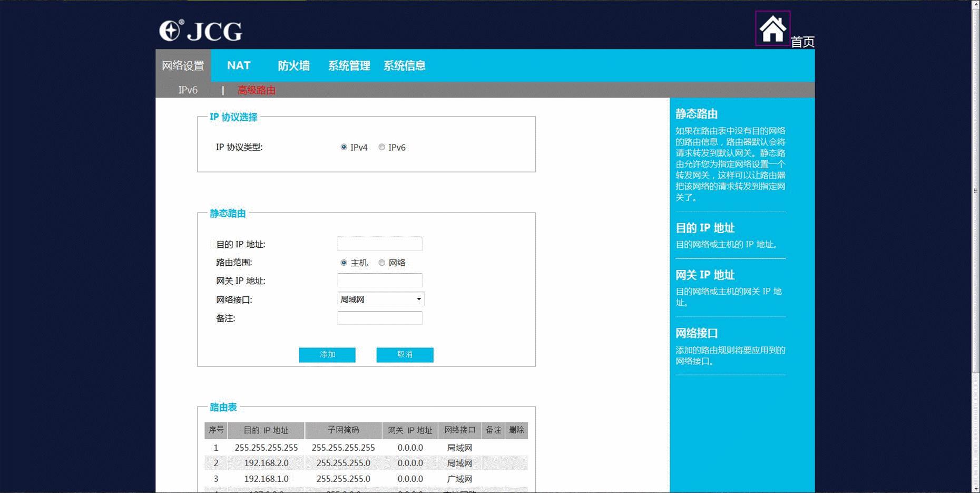Select the IPv4 protocol radio button
The image size is (980, 493).
344,147
